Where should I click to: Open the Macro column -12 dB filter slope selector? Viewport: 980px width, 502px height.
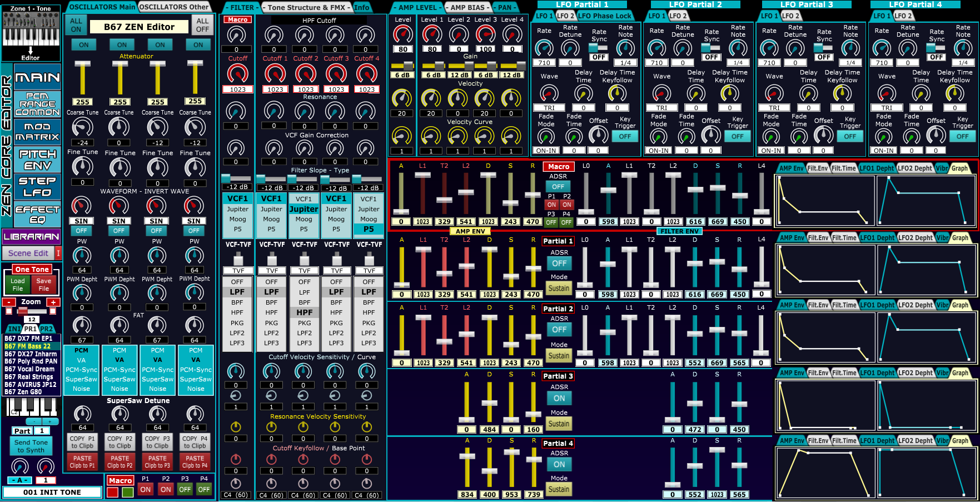(237, 187)
